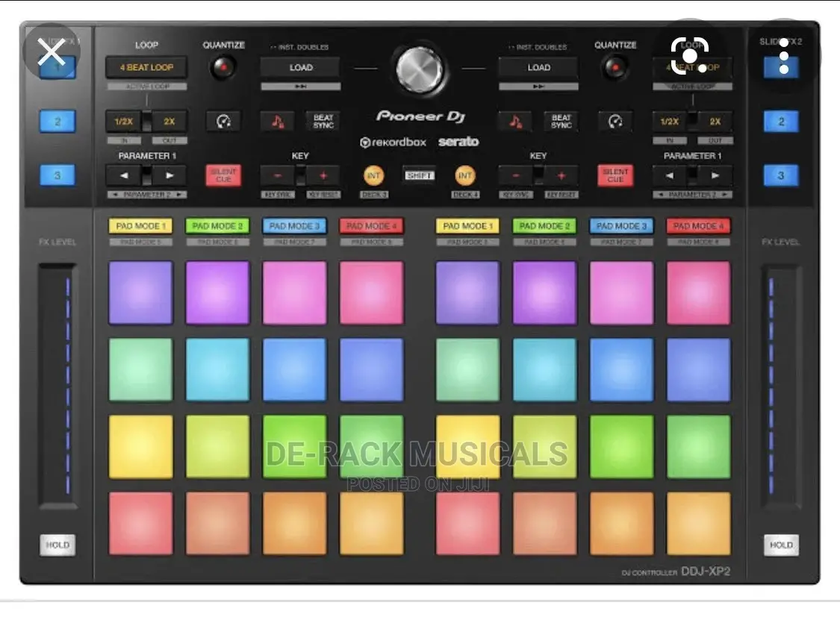Toggle the left HOLD button
This screenshot has width=840, height=617.
point(57,545)
